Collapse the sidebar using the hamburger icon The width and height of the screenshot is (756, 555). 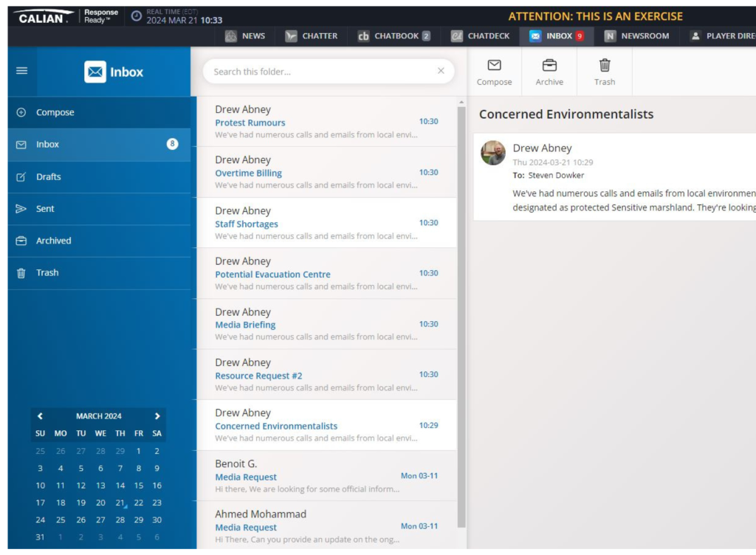(x=21, y=71)
